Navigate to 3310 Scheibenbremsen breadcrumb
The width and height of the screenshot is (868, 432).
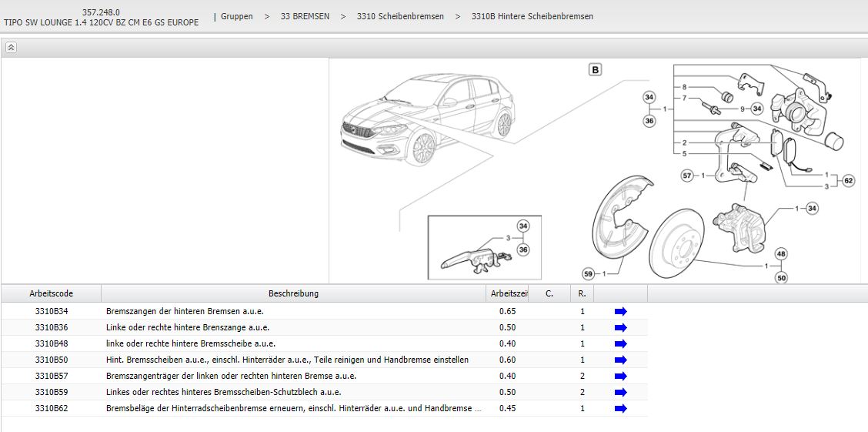(x=400, y=16)
